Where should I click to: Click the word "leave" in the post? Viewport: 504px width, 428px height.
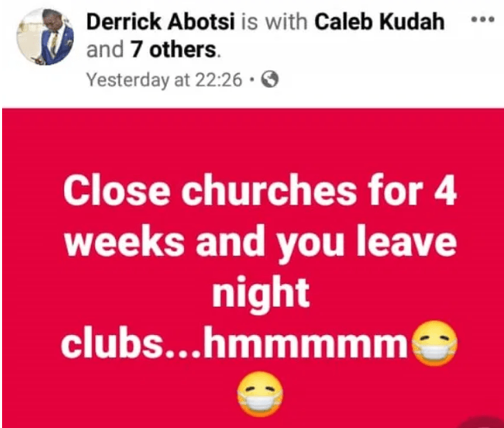[407, 242]
